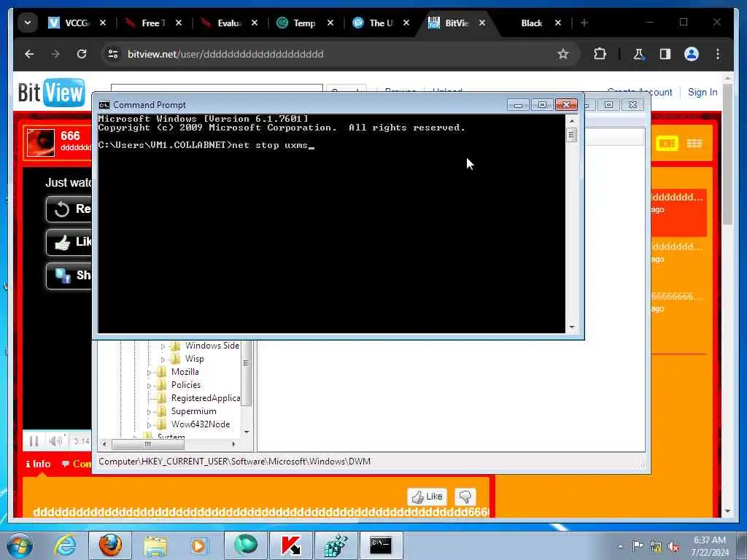The height and width of the screenshot is (560, 747).
Task: Click the BitView logo
Action: [52, 93]
